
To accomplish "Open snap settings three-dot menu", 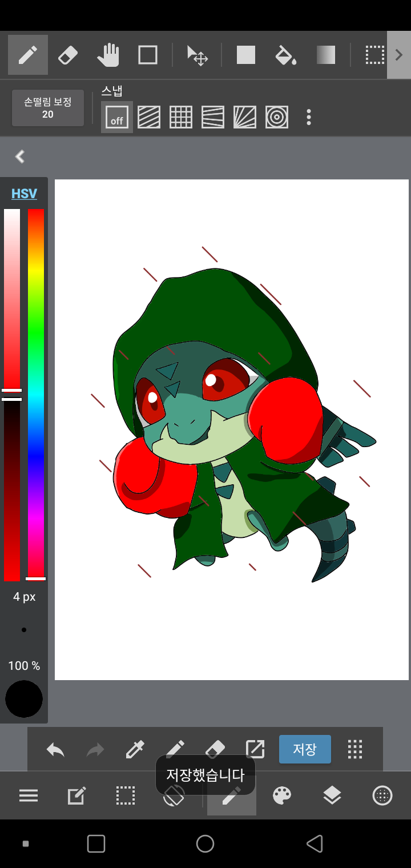I will [x=309, y=117].
